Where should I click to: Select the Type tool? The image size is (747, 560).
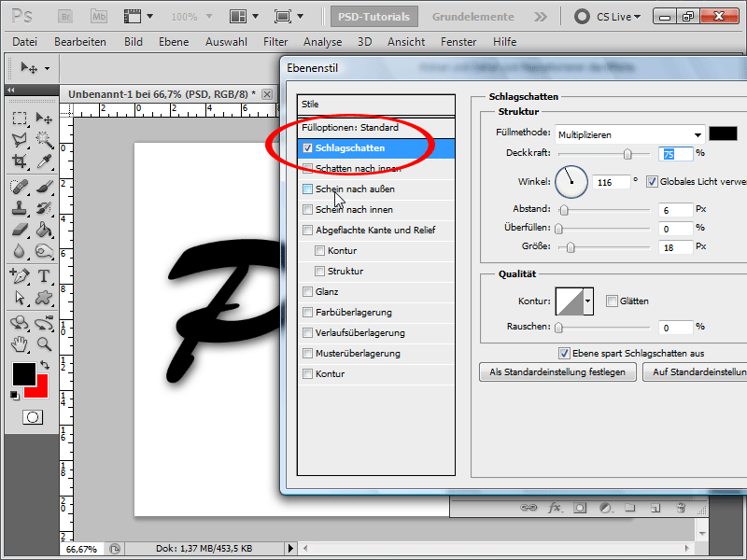coord(44,275)
